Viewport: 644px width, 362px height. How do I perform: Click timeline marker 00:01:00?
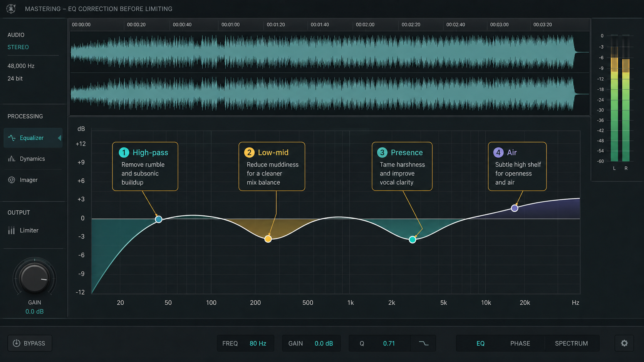click(x=230, y=25)
